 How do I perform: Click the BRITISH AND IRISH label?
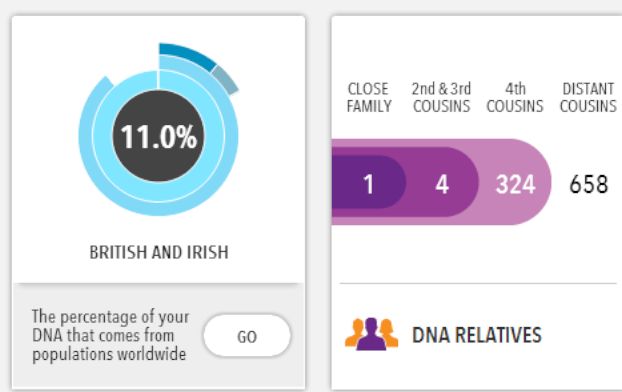159,252
